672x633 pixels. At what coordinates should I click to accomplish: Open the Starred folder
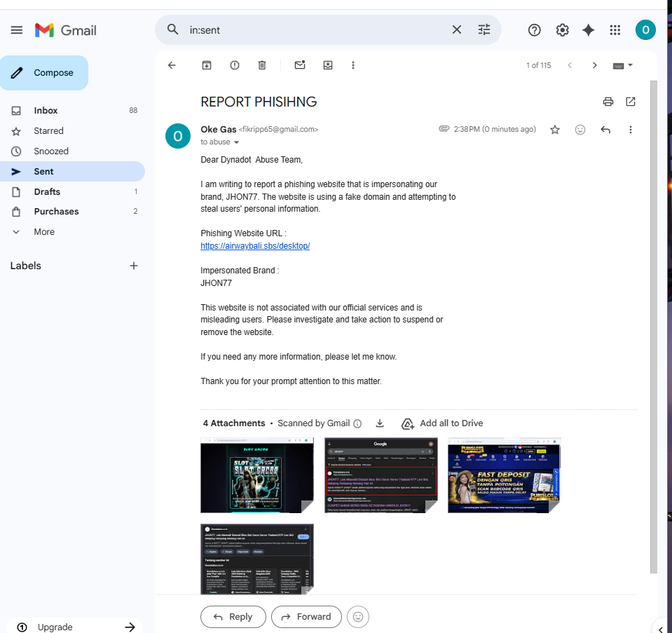(x=72, y=131)
